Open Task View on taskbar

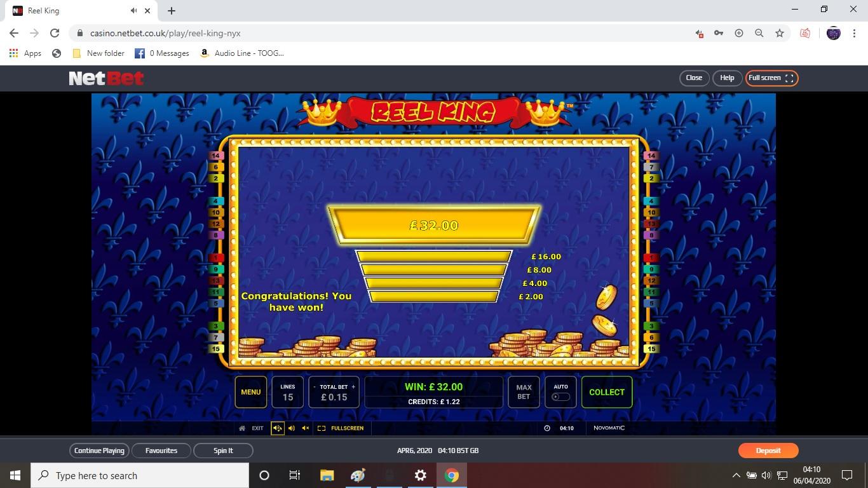coord(295,475)
